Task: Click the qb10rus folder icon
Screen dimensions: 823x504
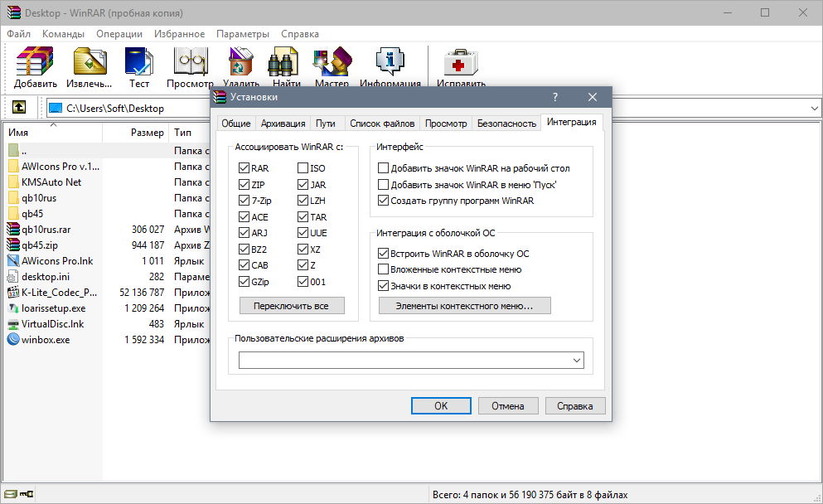Action: 13,198
